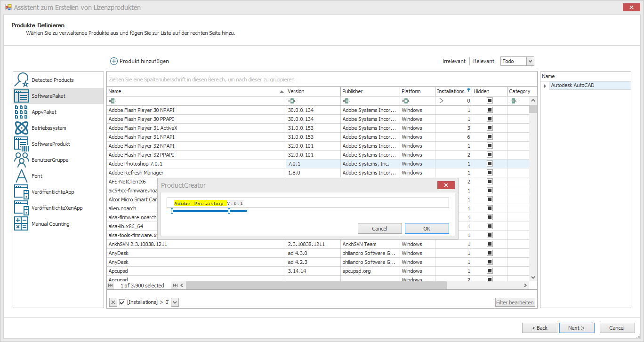
Task: Toggle the Hidden filter row checkbox
Action: click(x=490, y=101)
